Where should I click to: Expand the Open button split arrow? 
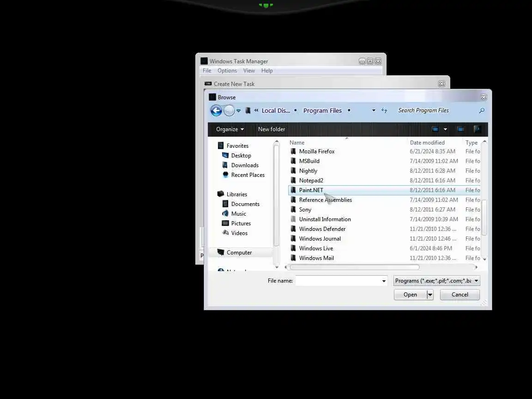click(430, 295)
